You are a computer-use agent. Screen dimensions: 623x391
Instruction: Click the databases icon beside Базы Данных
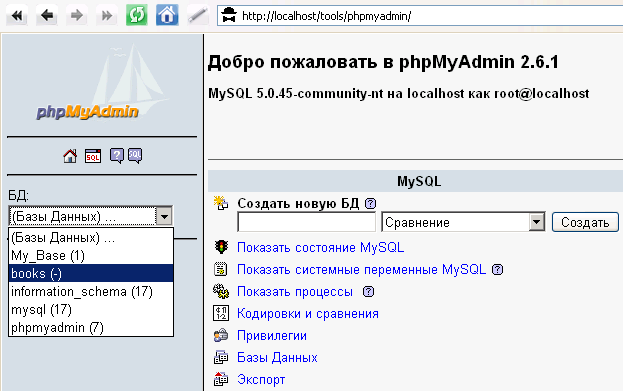click(x=221, y=357)
